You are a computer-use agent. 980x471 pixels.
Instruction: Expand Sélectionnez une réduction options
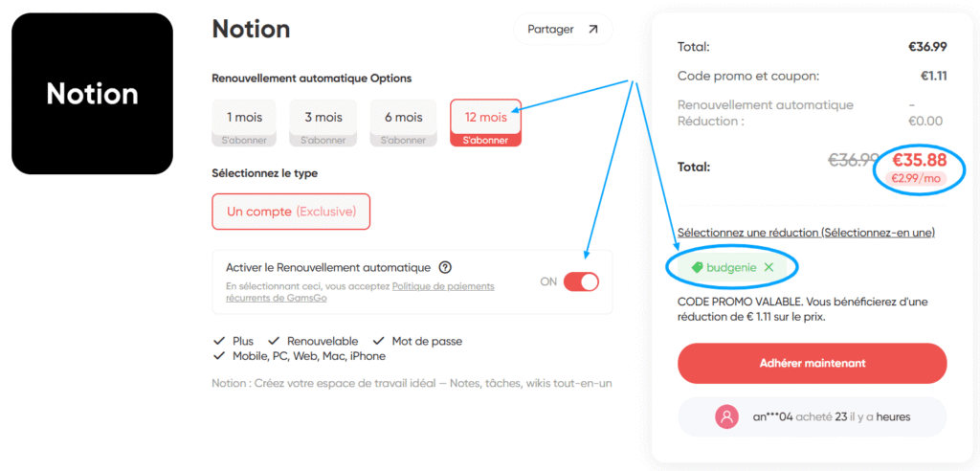[x=806, y=233]
